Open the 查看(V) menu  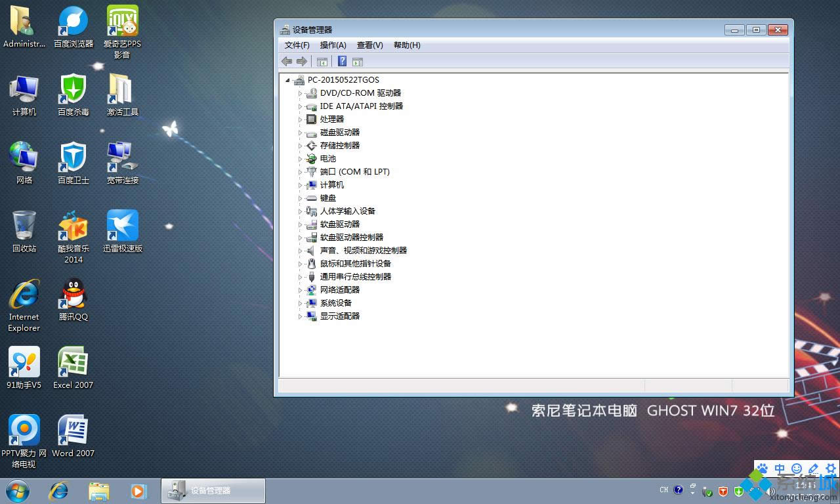tap(369, 45)
